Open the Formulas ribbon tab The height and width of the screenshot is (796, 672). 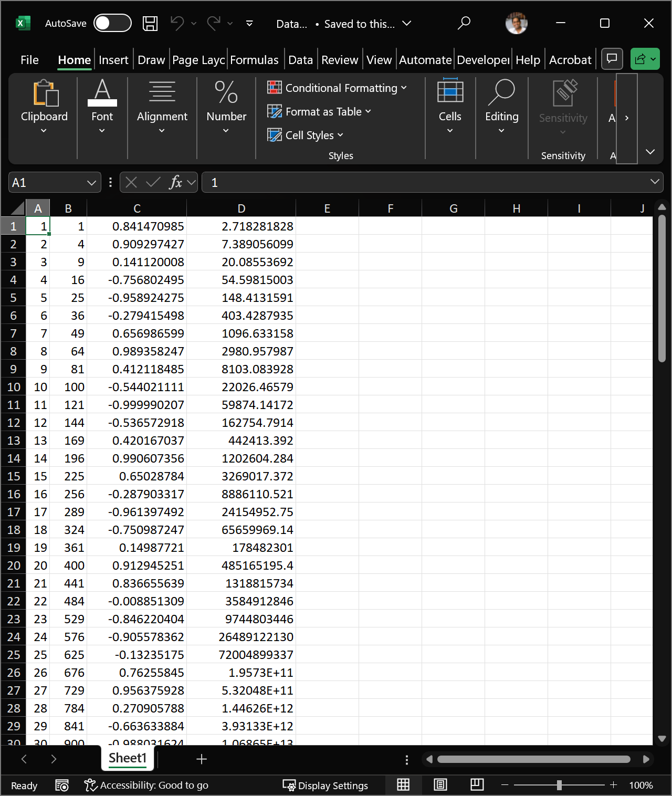point(254,60)
